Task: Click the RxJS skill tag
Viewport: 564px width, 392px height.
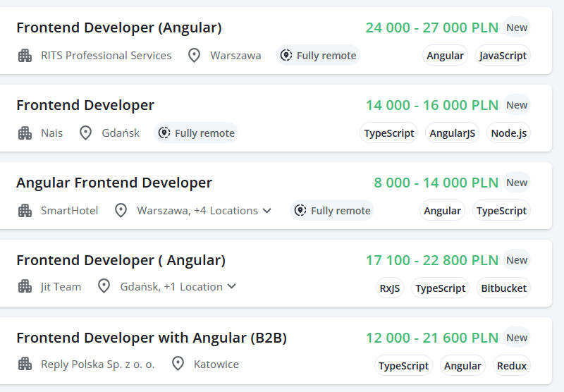Action: click(x=390, y=288)
